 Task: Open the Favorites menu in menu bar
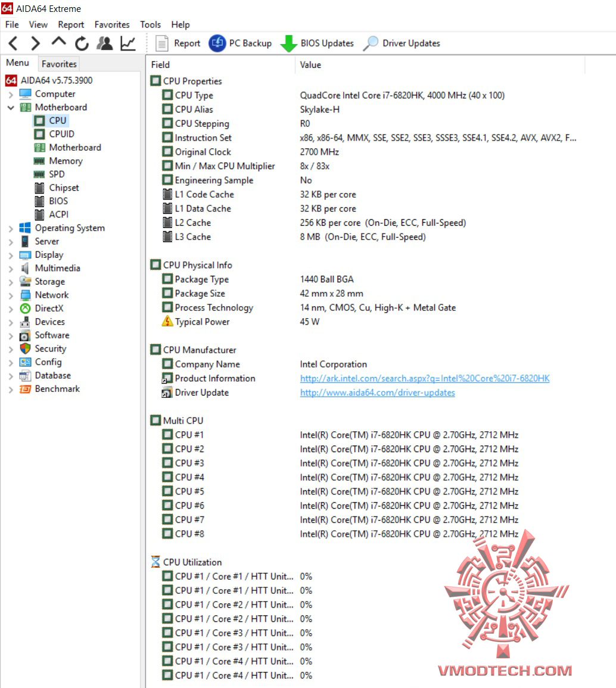coord(112,24)
